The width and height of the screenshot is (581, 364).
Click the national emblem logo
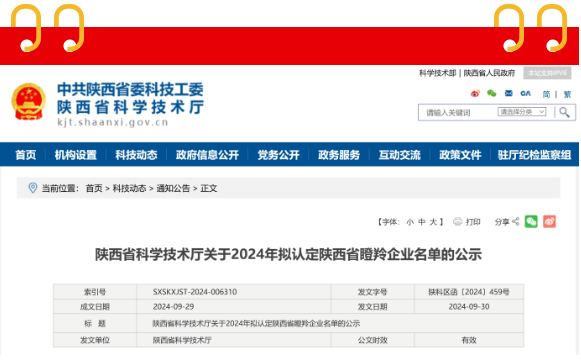29,102
